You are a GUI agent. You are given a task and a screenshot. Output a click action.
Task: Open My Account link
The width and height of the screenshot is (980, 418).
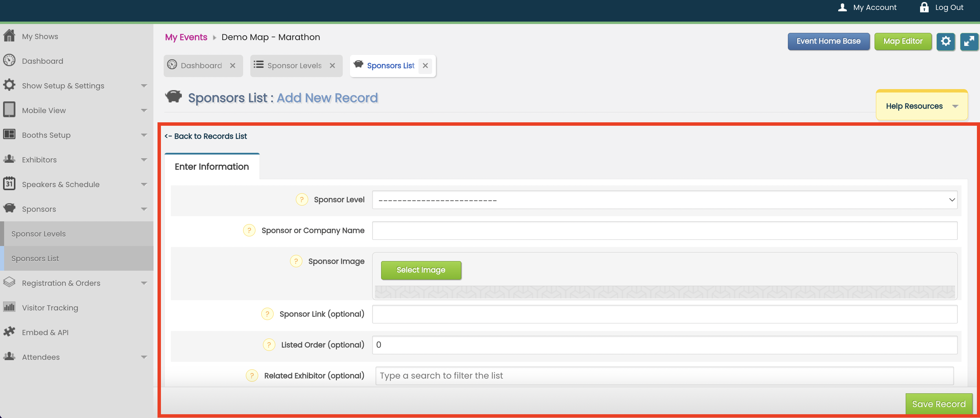pos(875,7)
